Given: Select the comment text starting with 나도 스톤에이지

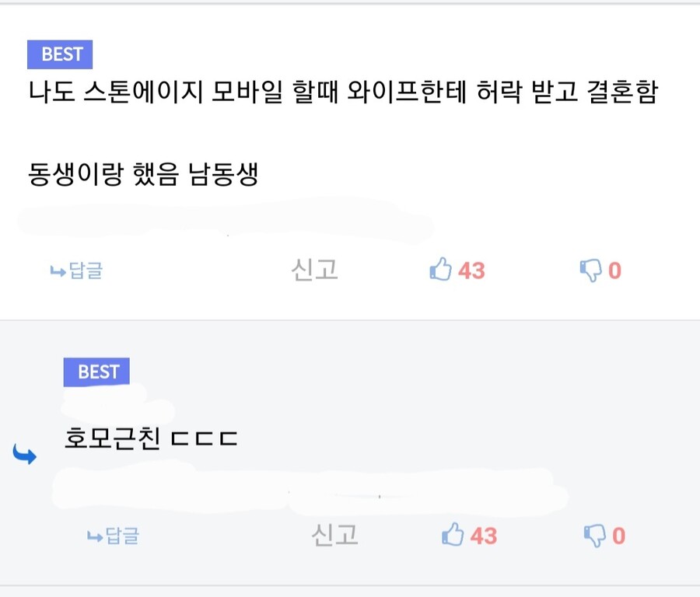Looking at the screenshot, I should tap(342, 93).
